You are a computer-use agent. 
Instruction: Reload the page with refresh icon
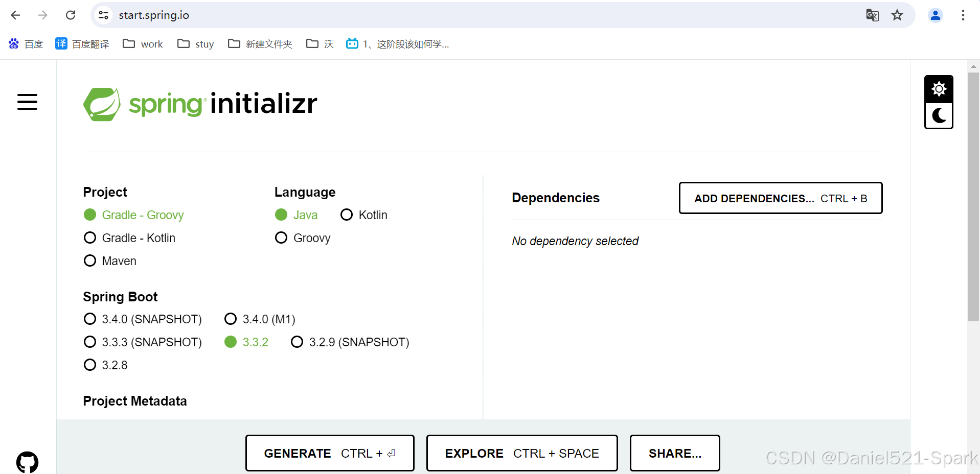[x=71, y=15]
